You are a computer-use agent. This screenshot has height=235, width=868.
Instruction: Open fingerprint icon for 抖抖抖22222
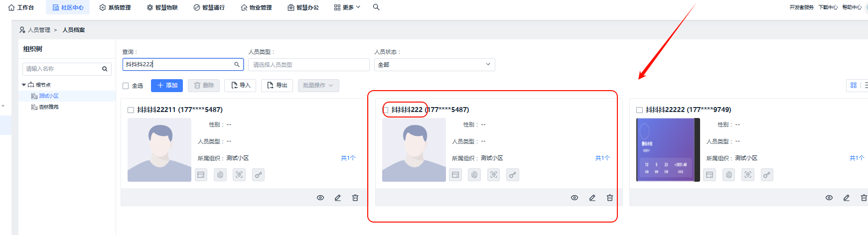[x=729, y=175]
